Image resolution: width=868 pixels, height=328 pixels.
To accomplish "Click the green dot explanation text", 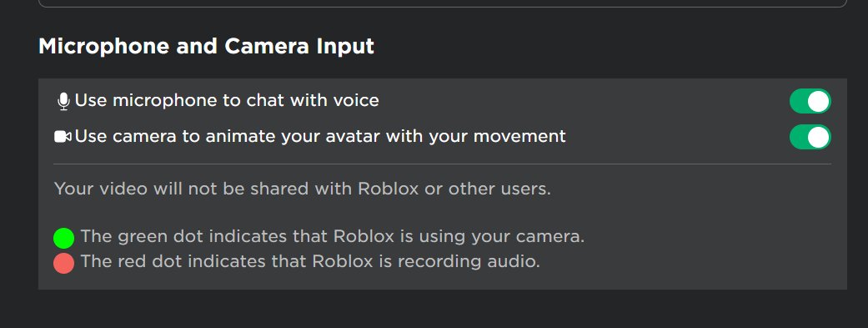I will [x=333, y=237].
